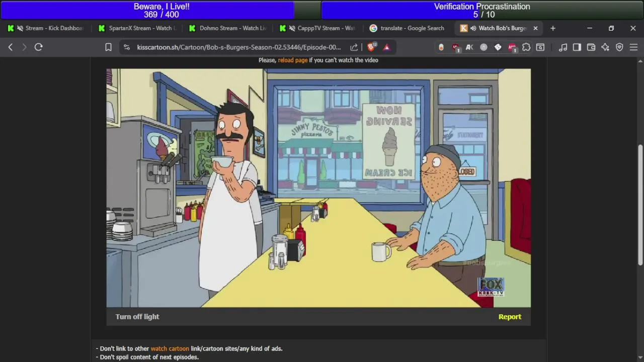
Task: Switch to the SpartanX Stream tab
Action: [137, 28]
